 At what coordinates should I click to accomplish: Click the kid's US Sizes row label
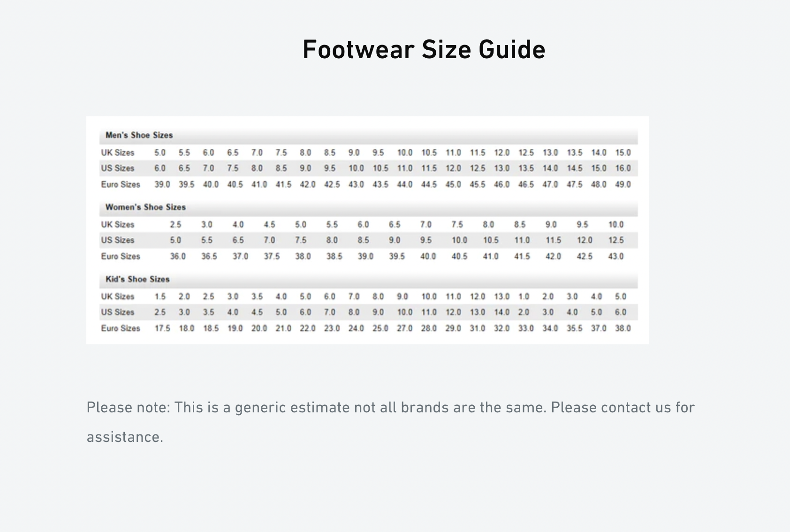pyautogui.click(x=118, y=312)
